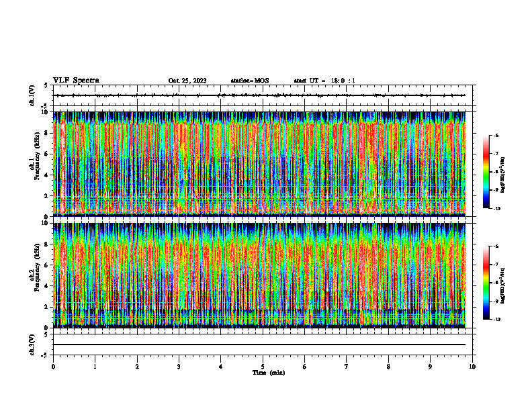Click the "6" kHz tick of ch.2 spectrogram

[x=46, y=265]
